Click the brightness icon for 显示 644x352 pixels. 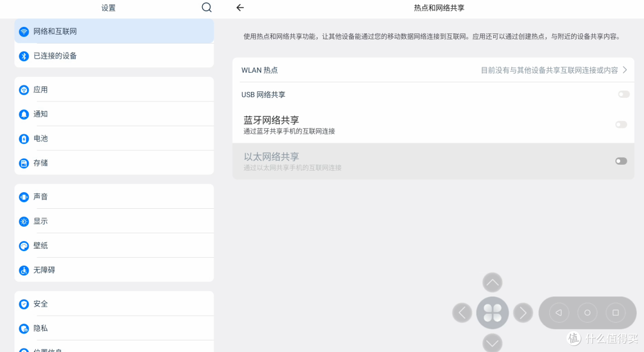(x=24, y=221)
